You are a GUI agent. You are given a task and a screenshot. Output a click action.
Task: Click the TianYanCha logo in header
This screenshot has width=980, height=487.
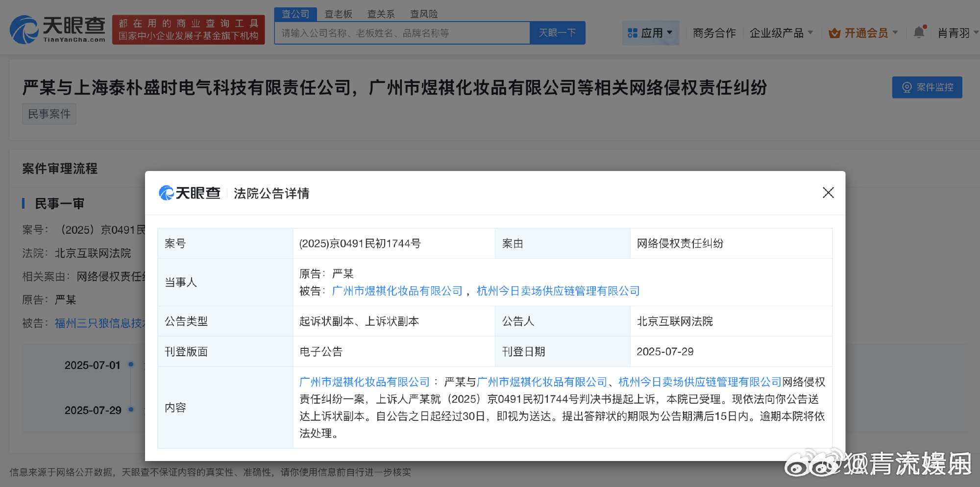click(x=58, y=29)
